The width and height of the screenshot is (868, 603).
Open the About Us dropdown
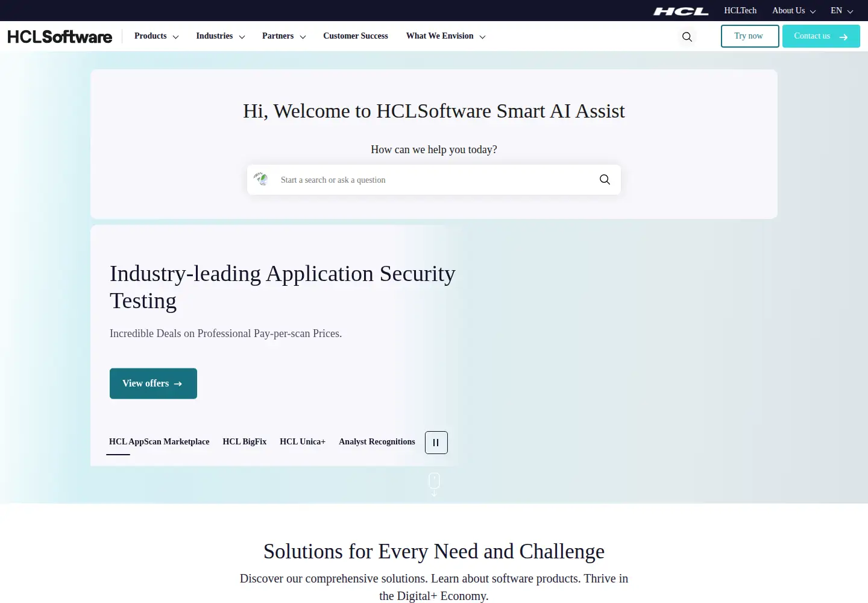tap(794, 11)
